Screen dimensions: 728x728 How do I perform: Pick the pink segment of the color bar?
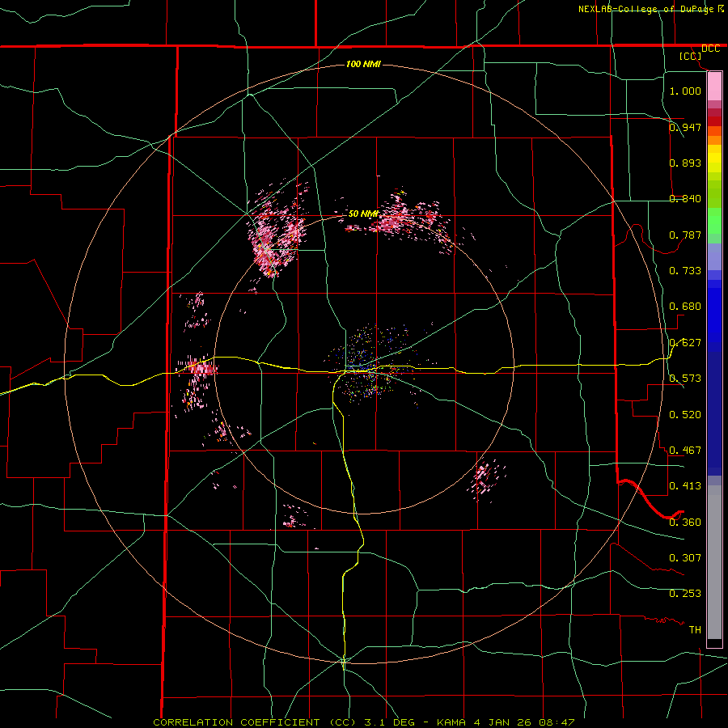[714, 87]
